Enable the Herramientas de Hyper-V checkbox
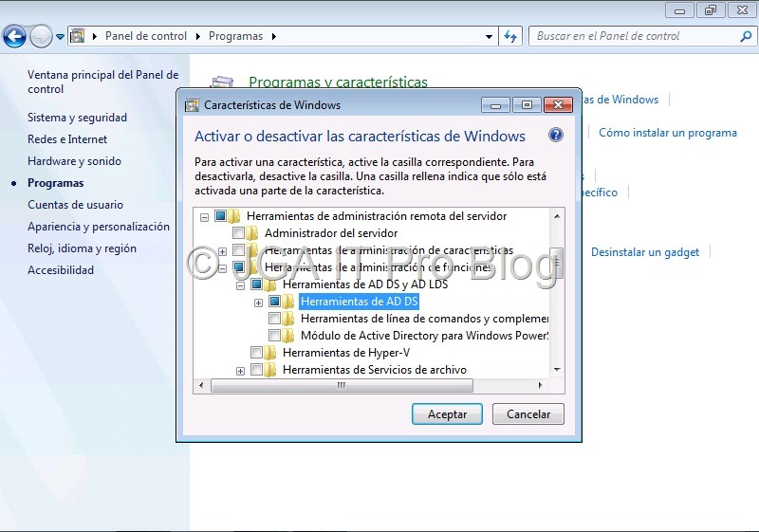Image resolution: width=759 pixels, height=532 pixels. click(256, 353)
